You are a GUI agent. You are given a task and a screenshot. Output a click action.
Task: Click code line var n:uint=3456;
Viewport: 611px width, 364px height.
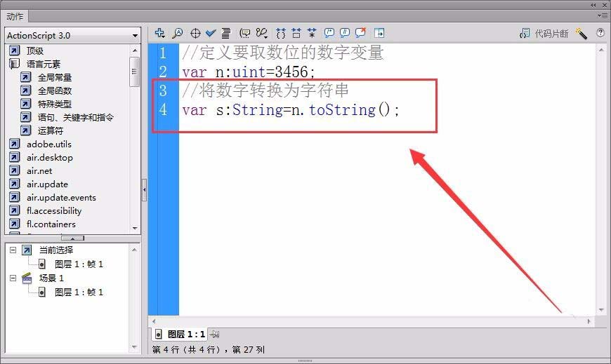click(249, 72)
